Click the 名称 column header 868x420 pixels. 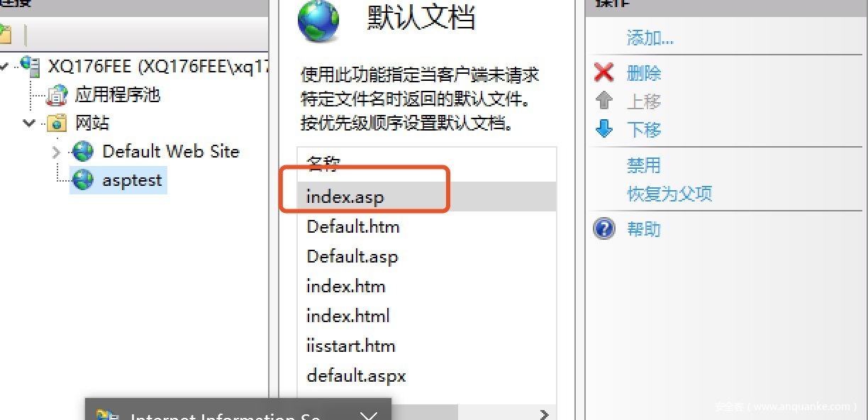(x=323, y=165)
